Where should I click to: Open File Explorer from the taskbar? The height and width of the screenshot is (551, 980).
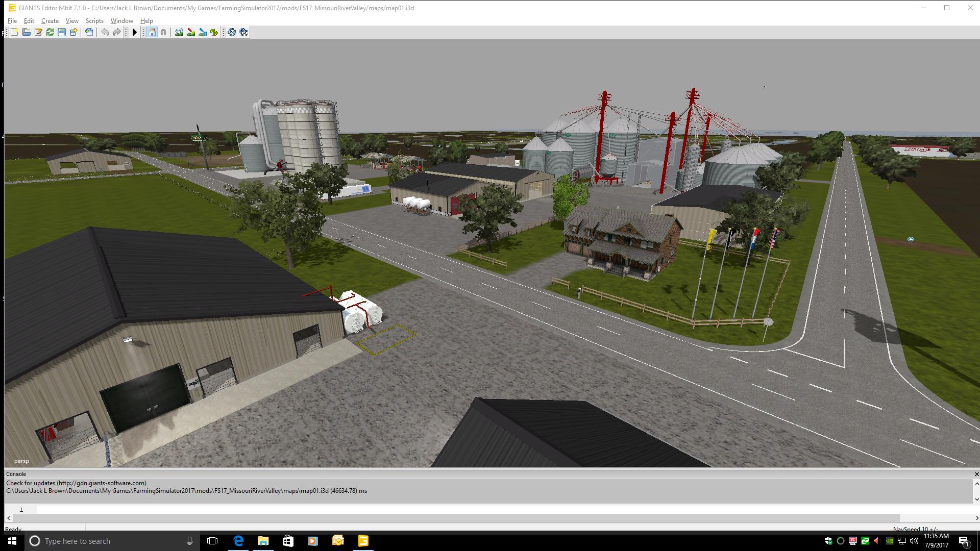(x=263, y=541)
